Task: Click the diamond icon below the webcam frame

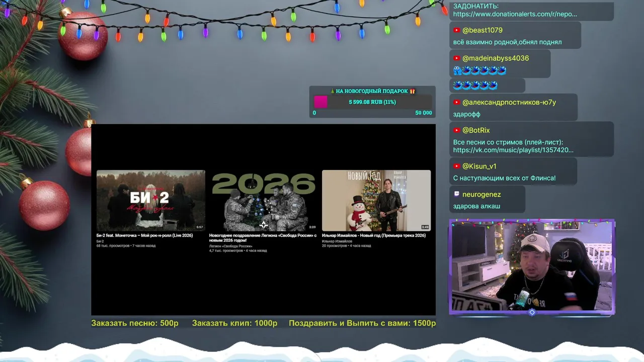Action: click(532, 312)
